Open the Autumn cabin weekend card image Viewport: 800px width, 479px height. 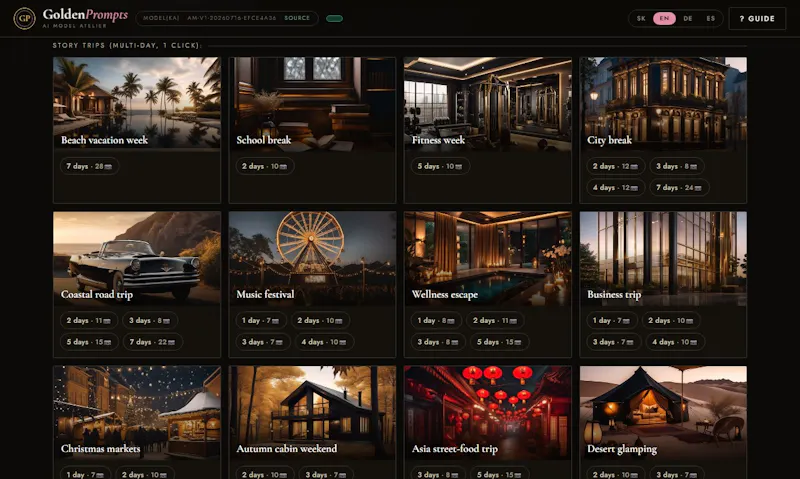tap(312, 412)
